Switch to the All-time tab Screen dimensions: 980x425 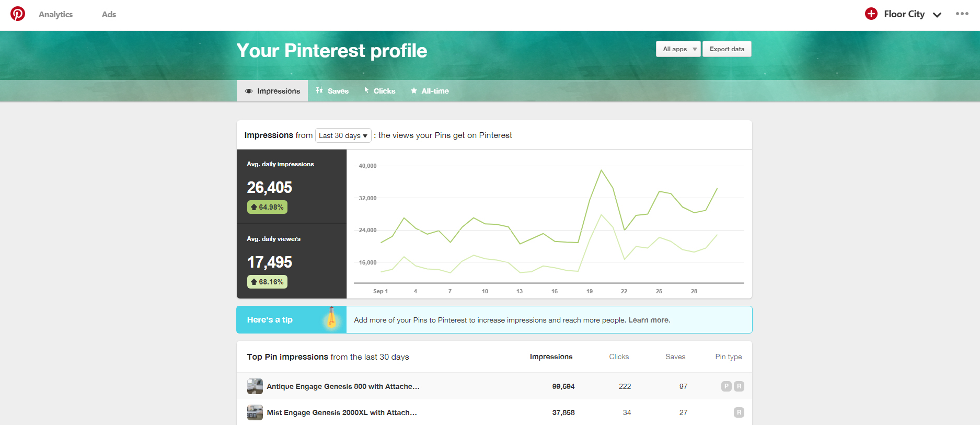point(430,91)
